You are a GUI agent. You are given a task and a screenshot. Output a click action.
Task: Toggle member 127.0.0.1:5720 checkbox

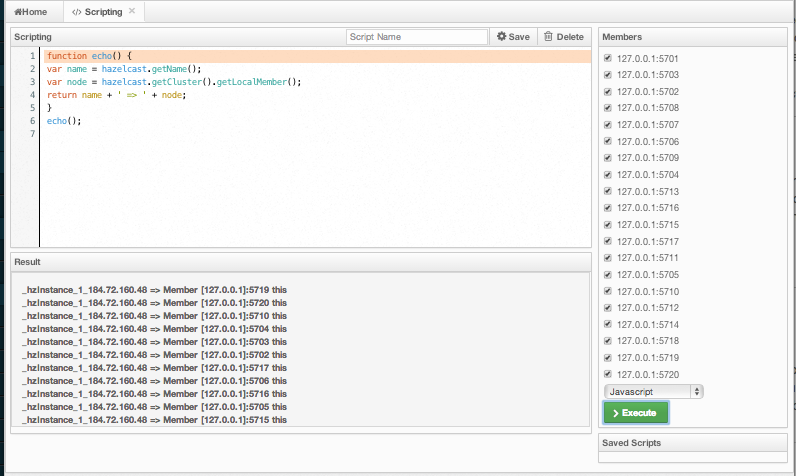[x=608, y=374]
